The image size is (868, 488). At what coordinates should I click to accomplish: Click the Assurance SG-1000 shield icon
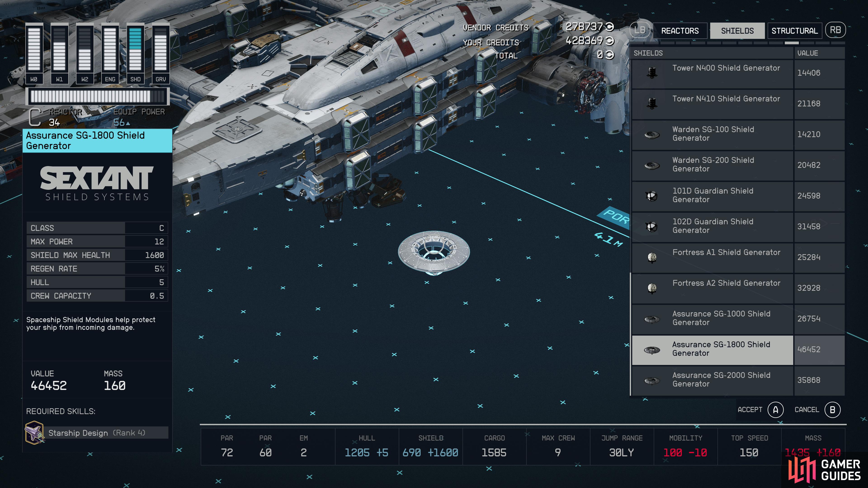tap(652, 319)
